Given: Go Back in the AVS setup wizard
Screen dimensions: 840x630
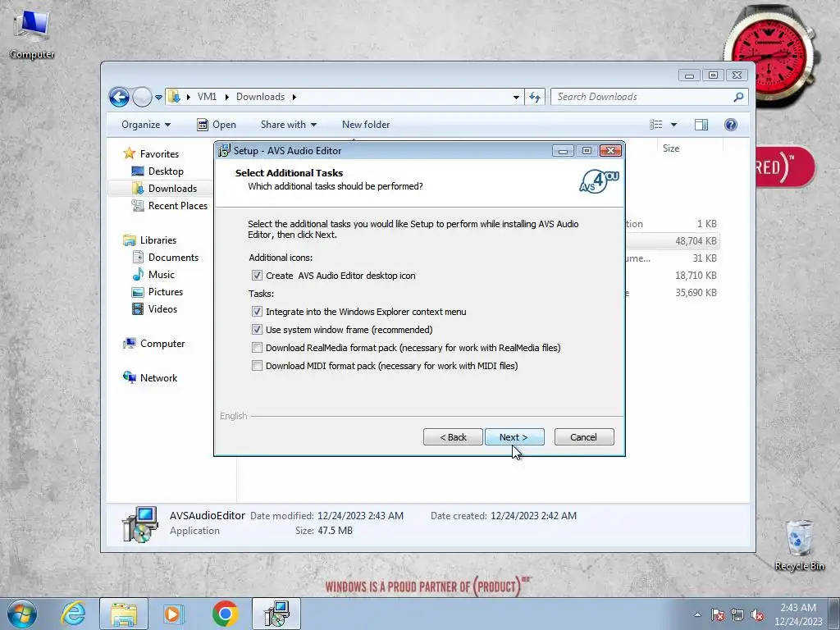Looking at the screenshot, I should [453, 437].
